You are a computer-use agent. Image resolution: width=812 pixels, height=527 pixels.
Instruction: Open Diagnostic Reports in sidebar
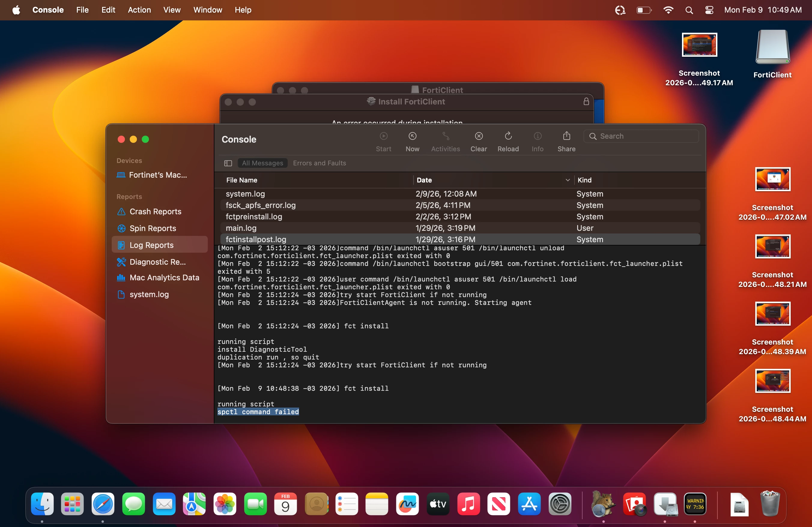(160, 262)
